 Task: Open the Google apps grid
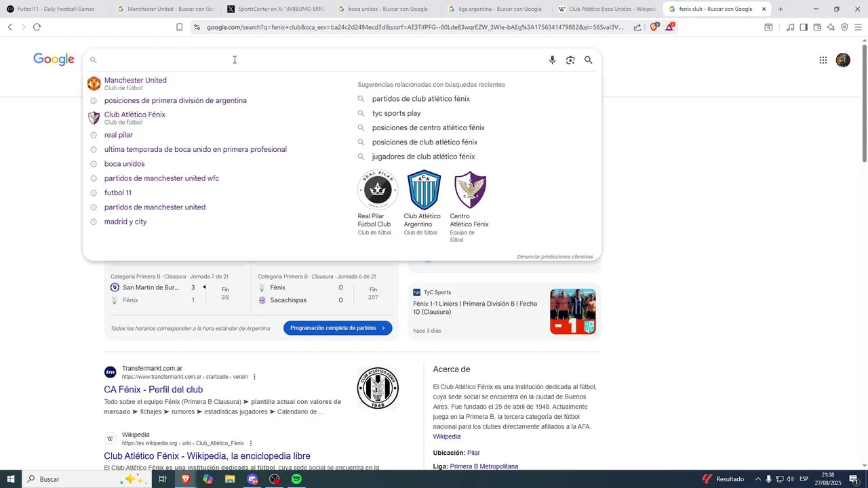pos(823,60)
